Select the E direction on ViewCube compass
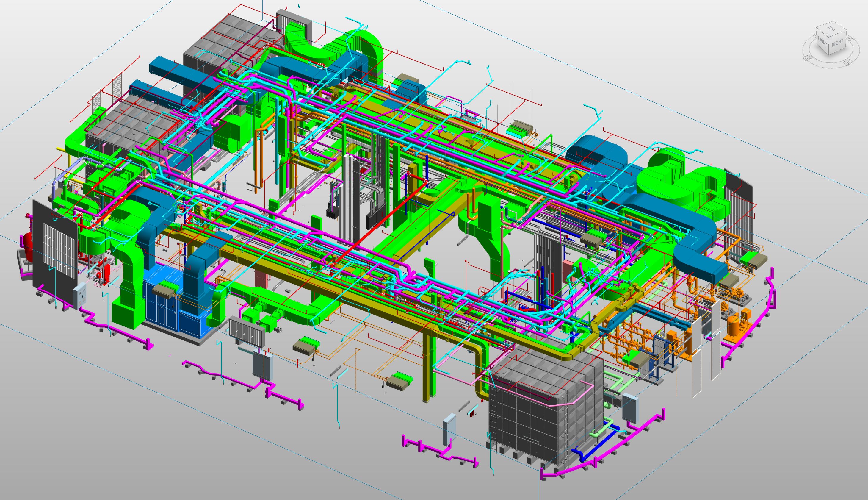The width and height of the screenshot is (868, 500). click(x=848, y=62)
